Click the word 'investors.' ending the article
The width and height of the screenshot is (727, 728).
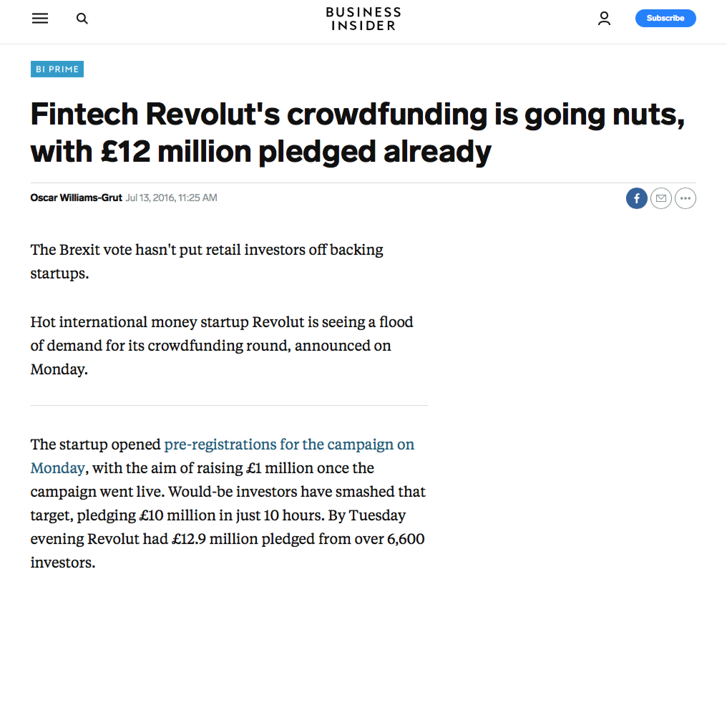(x=63, y=562)
